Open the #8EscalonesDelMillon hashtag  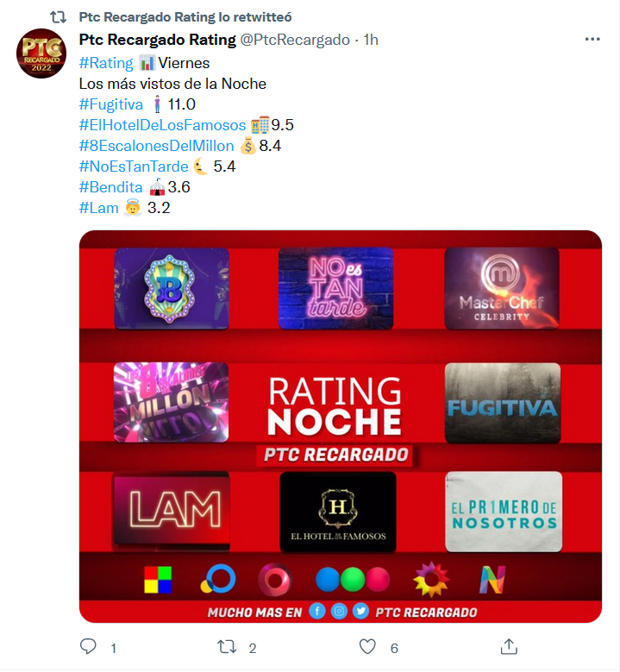pyautogui.click(x=156, y=146)
